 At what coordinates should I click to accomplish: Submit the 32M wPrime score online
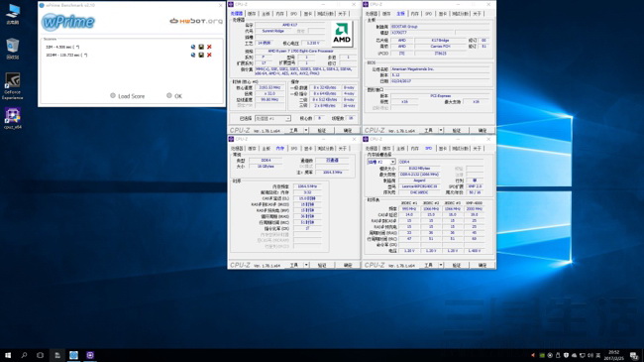pyautogui.click(x=193, y=47)
